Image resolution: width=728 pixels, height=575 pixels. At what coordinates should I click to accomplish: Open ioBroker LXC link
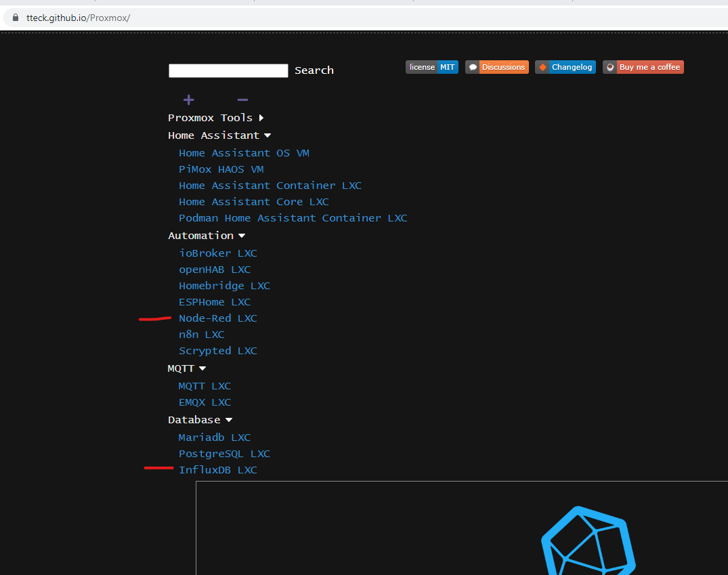(x=218, y=253)
